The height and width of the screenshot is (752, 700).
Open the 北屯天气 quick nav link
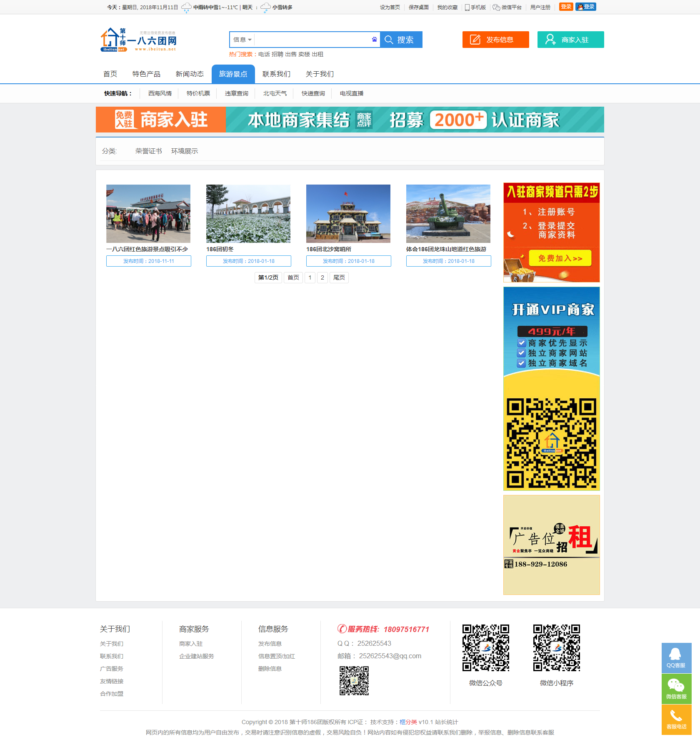coord(275,93)
